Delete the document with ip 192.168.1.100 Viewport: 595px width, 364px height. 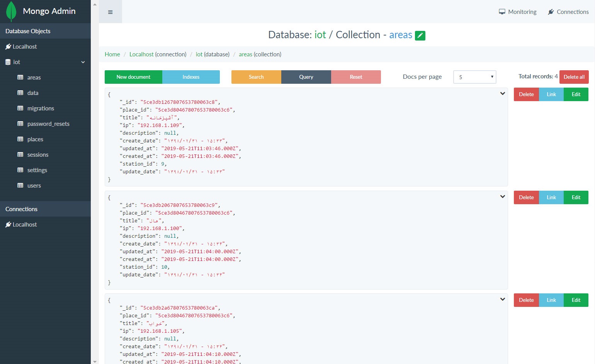(526, 197)
